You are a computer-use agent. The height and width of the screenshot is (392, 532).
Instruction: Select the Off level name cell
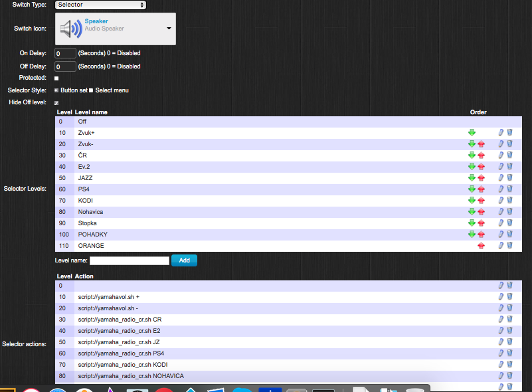82,122
